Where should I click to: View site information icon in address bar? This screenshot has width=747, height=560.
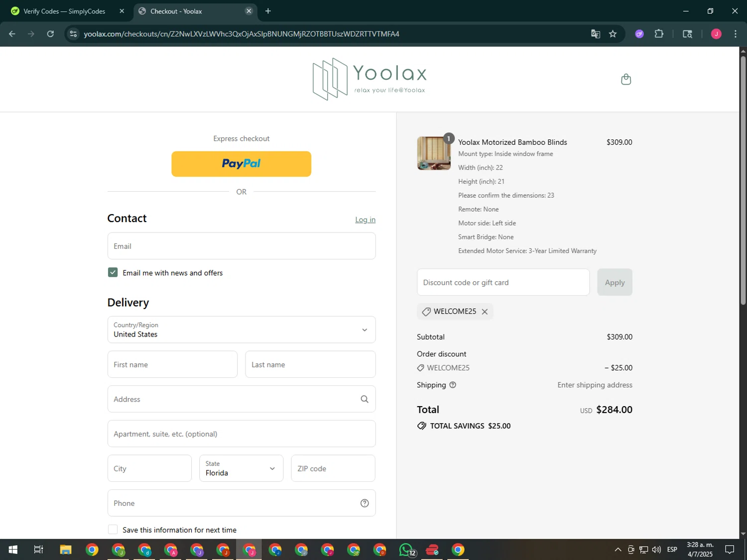tap(73, 34)
